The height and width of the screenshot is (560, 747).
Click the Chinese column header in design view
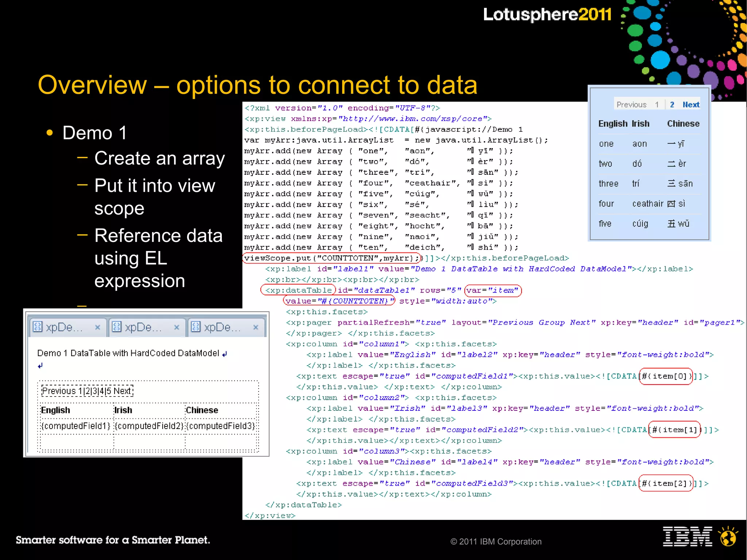click(x=202, y=410)
